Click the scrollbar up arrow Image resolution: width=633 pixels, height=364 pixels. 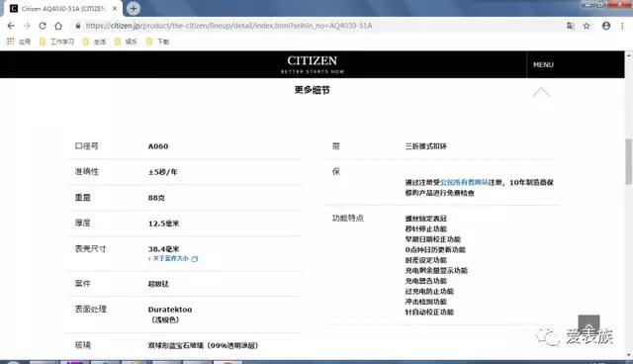tap(629, 54)
